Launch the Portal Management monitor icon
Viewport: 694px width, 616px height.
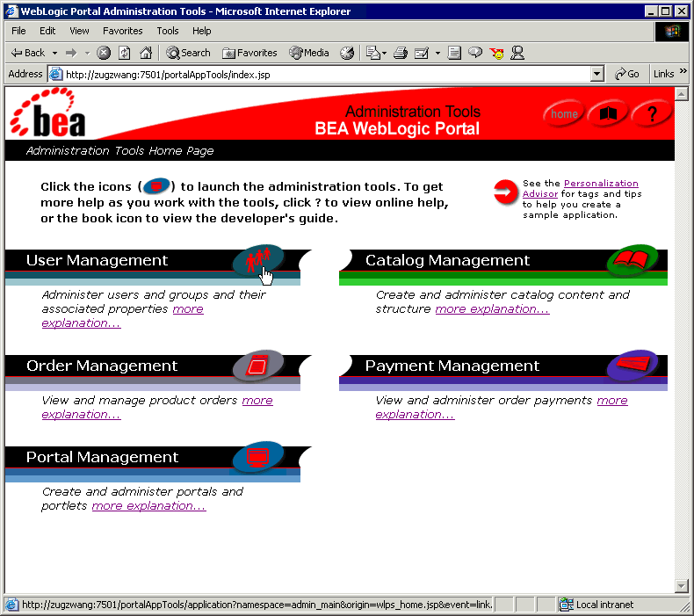(258, 457)
